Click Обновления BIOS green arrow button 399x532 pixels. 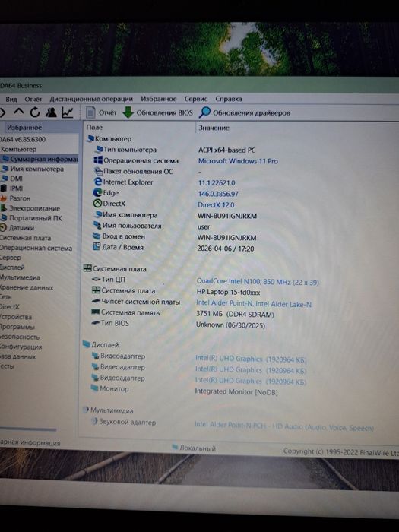[x=157, y=112]
